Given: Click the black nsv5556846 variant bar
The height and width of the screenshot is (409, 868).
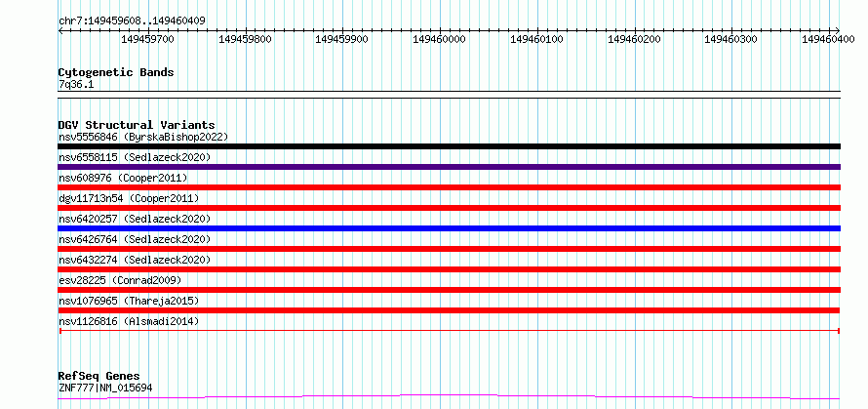Looking at the screenshot, I should (449, 146).
